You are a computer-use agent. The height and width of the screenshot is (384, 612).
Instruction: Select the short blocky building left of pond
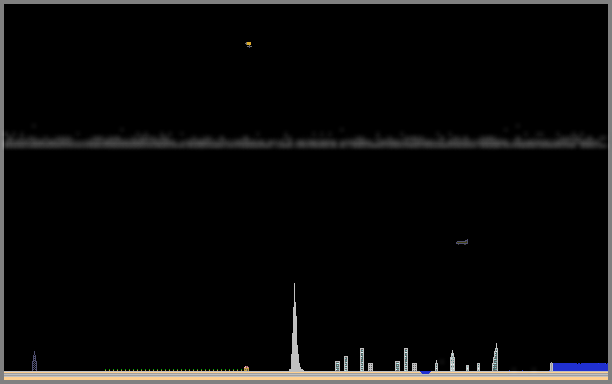415,367
